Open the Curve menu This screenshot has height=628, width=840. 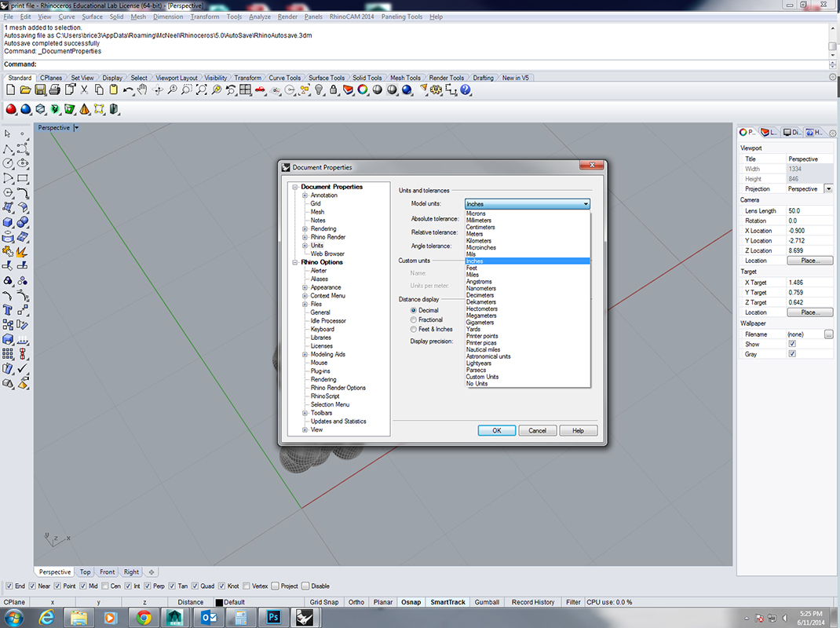pyautogui.click(x=67, y=16)
